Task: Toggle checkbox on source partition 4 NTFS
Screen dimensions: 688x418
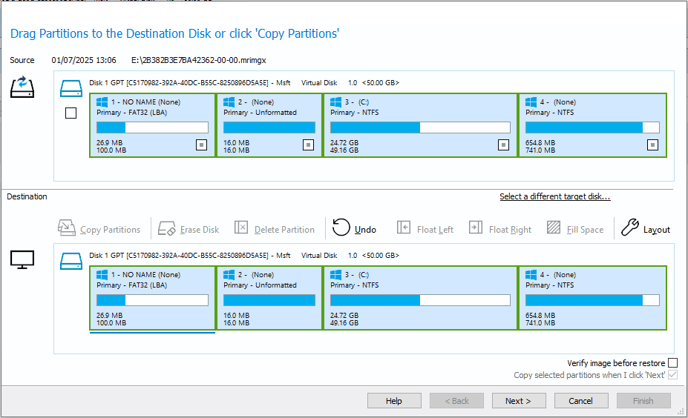Action: 652,145
